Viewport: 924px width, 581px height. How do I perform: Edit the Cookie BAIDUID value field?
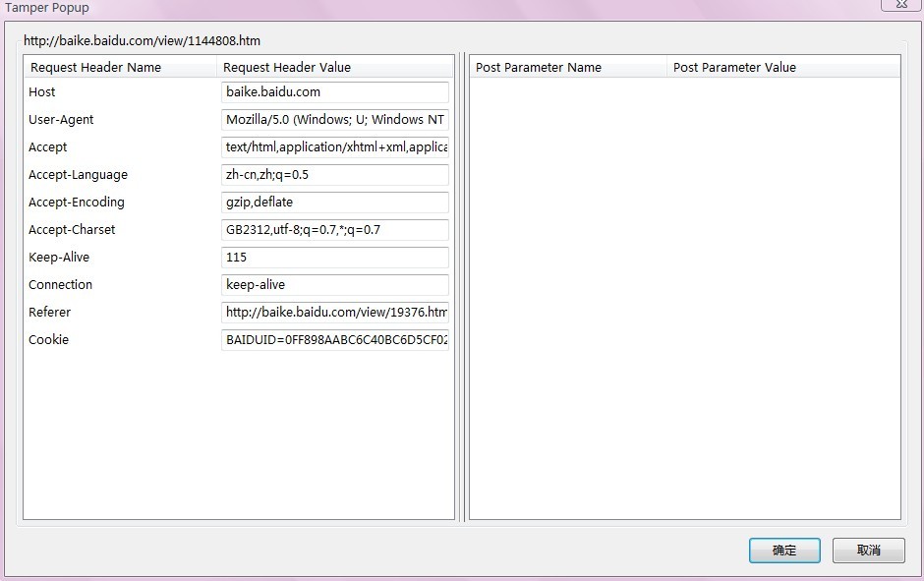click(x=335, y=340)
